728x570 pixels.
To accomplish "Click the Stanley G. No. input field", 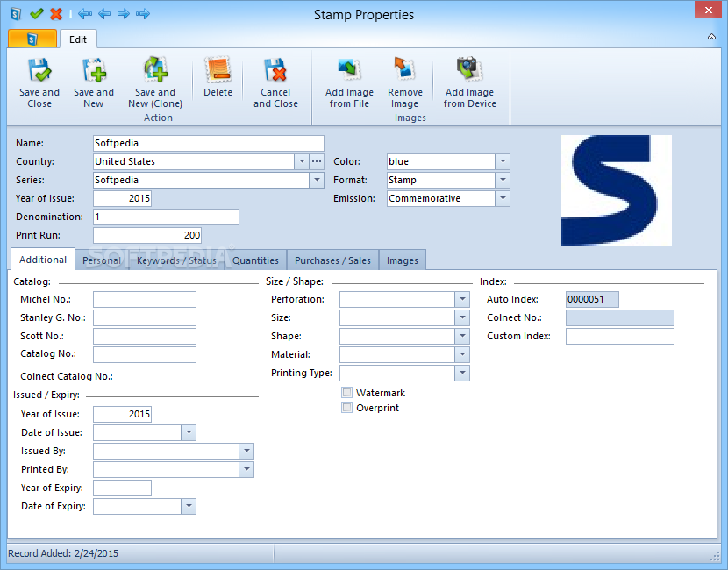I will 145,317.
